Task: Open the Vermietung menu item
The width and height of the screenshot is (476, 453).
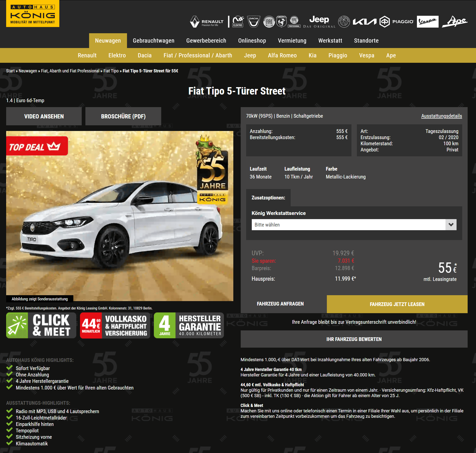Action: [292, 41]
